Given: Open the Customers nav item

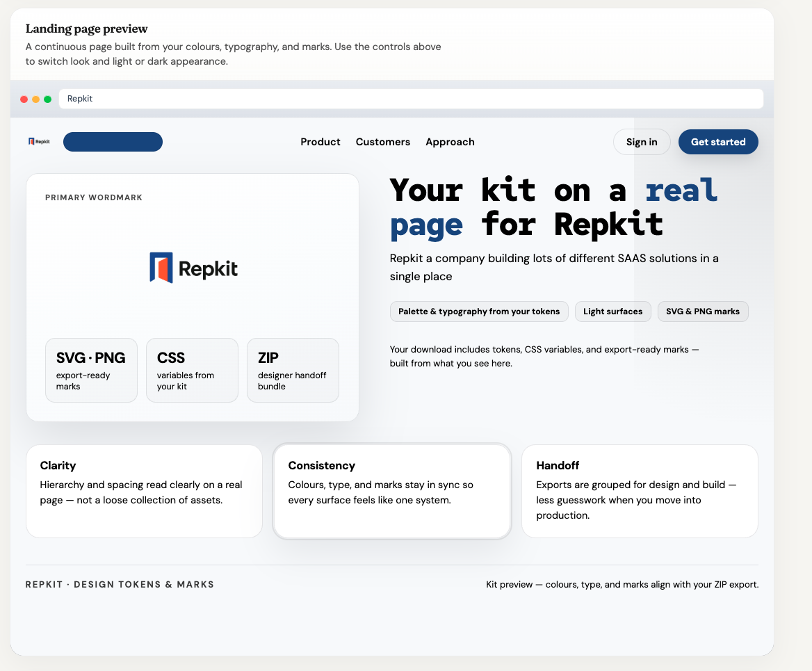Looking at the screenshot, I should (382, 142).
